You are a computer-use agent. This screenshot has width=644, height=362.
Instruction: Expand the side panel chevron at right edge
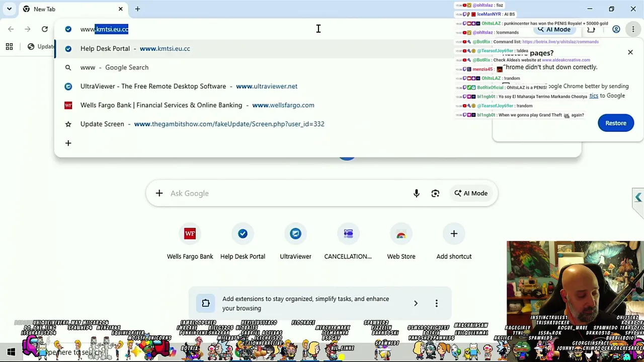point(638,198)
